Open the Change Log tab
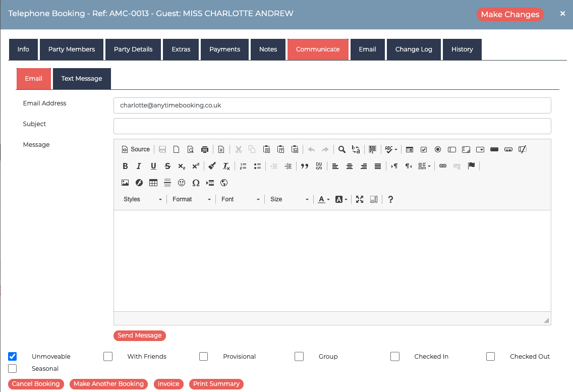This screenshot has width=573, height=392. coord(414,49)
